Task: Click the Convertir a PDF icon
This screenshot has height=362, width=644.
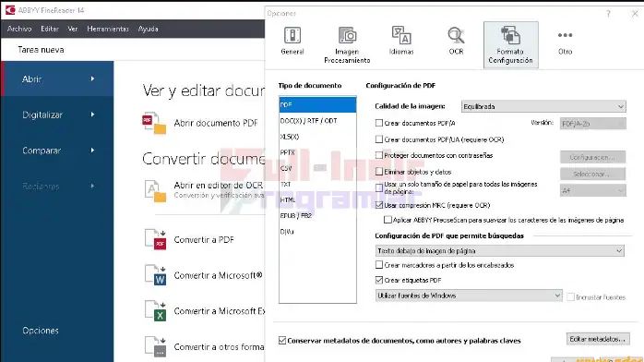Action: click(x=155, y=239)
